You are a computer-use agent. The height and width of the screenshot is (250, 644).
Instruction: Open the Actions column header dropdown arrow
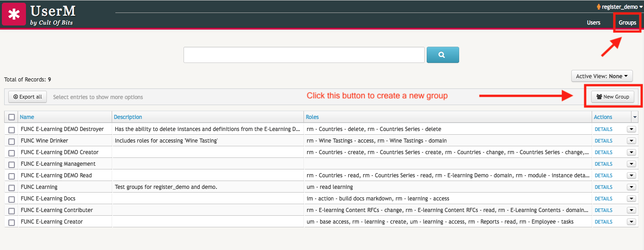tap(635, 117)
